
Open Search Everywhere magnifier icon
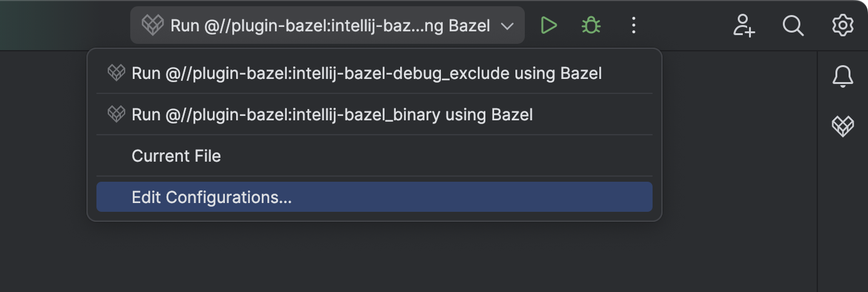(x=793, y=26)
